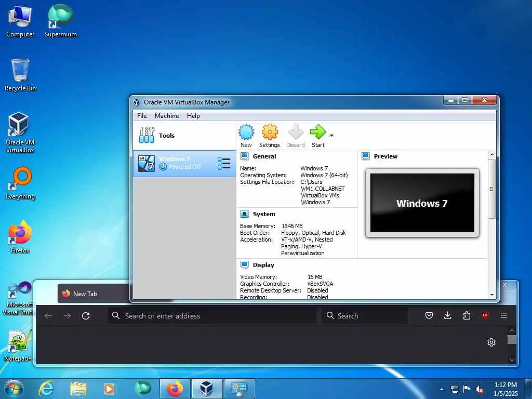The width and height of the screenshot is (532, 399).
Task: Click the Preview section header
Action: click(385, 156)
